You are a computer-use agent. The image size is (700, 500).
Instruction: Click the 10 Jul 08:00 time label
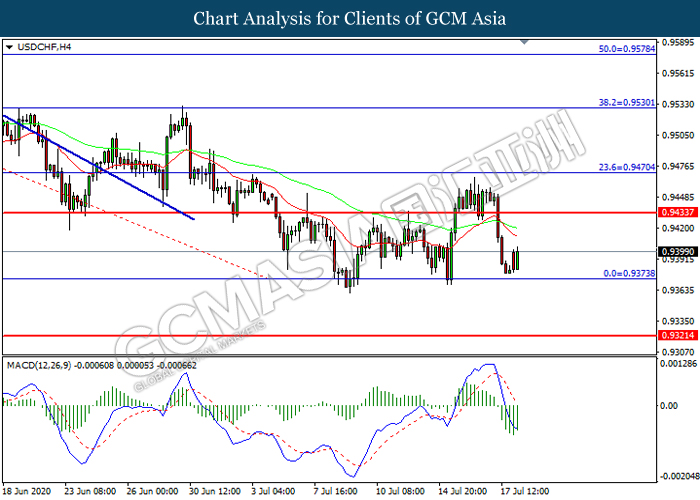tap(400, 492)
